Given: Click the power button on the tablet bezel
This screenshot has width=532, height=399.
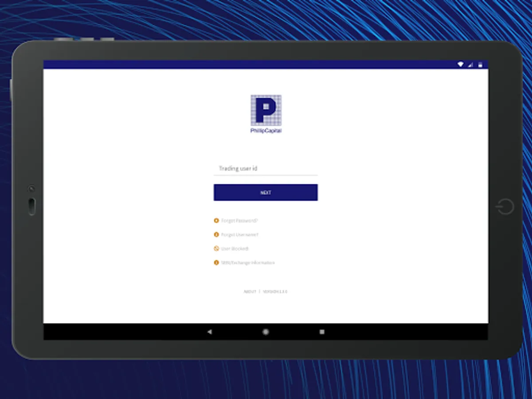Looking at the screenshot, I should click(x=505, y=207).
